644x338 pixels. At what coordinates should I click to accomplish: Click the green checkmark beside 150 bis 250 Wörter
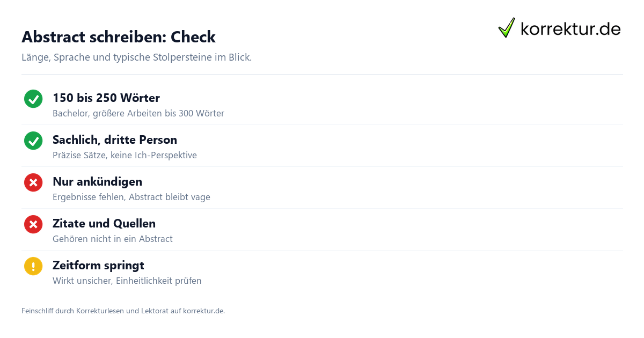[x=33, y=99]
